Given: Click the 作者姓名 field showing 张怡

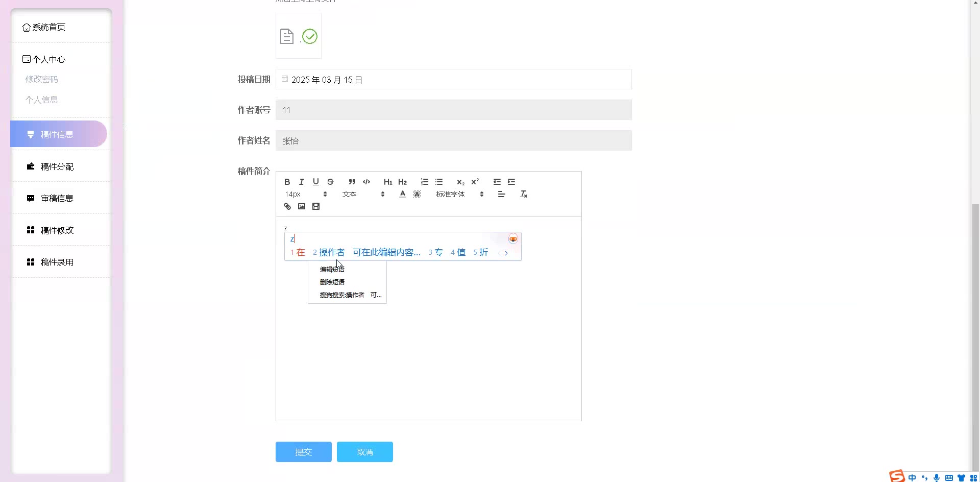Looking at the screenshot, I should [454, 140].
